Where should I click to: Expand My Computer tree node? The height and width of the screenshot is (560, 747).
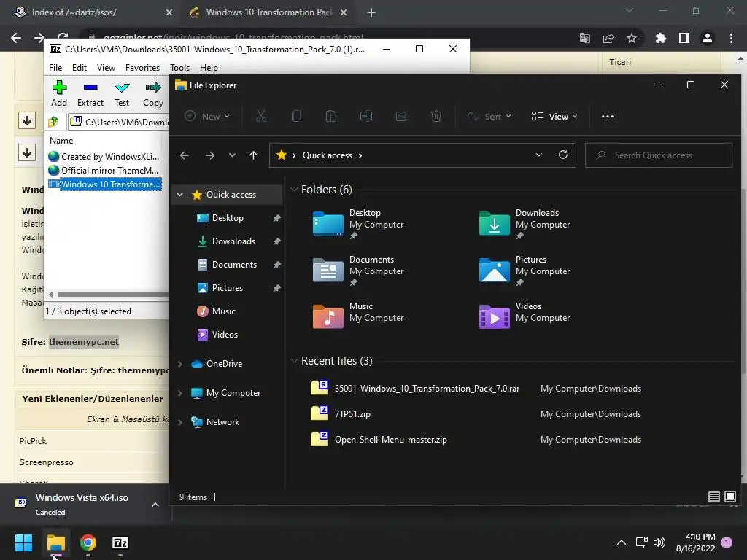point(179,393)
